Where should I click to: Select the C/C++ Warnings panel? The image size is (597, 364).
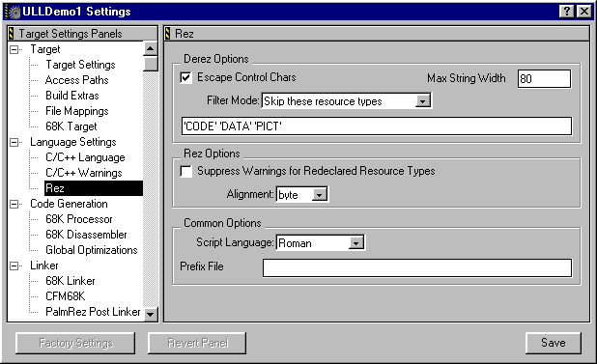[x=84, y=173]
